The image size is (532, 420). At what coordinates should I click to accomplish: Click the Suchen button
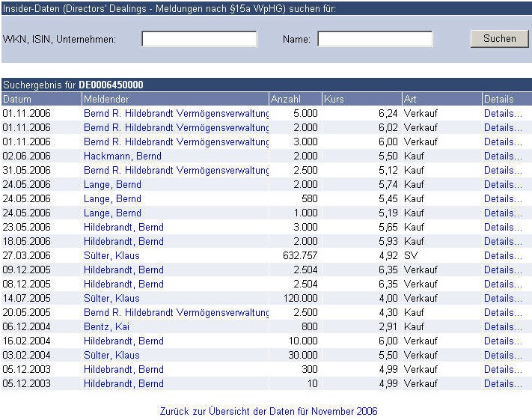(x=499, y=38)
